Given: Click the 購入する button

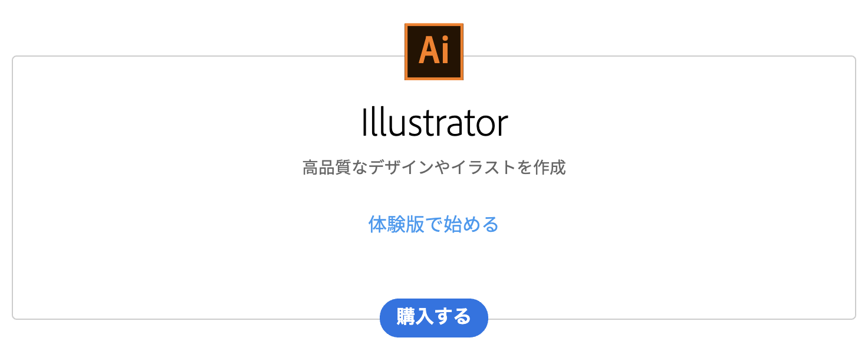Looking at the screenshot, I should coord(434,317).
